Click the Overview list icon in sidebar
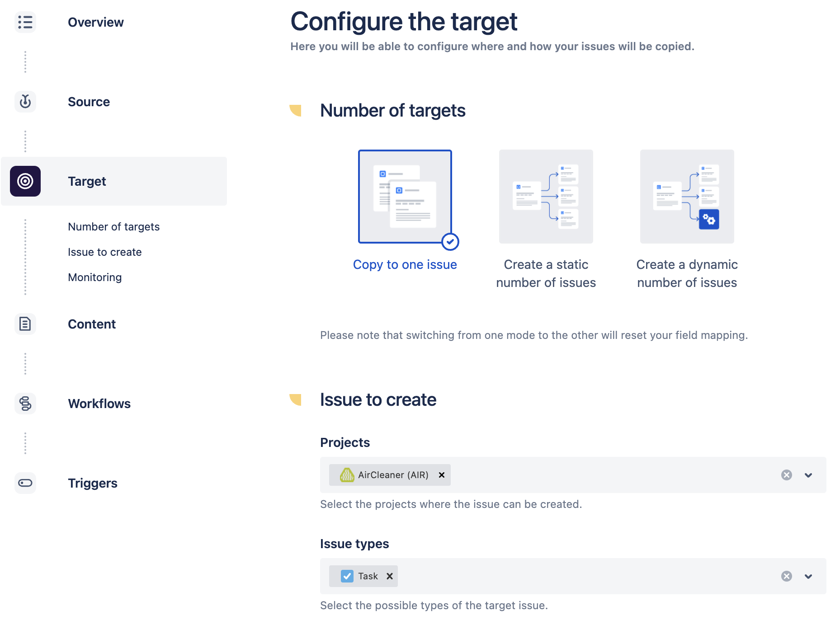 [25, 22]
